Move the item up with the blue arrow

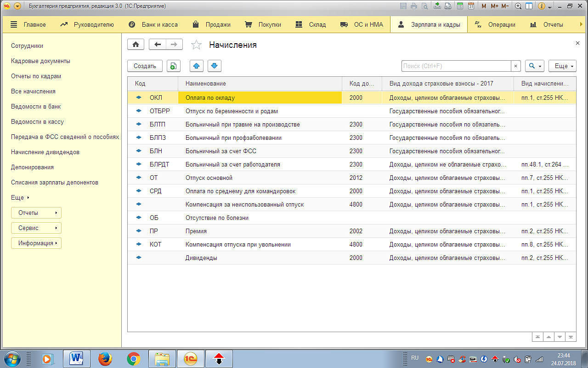(x=197, y=66)
